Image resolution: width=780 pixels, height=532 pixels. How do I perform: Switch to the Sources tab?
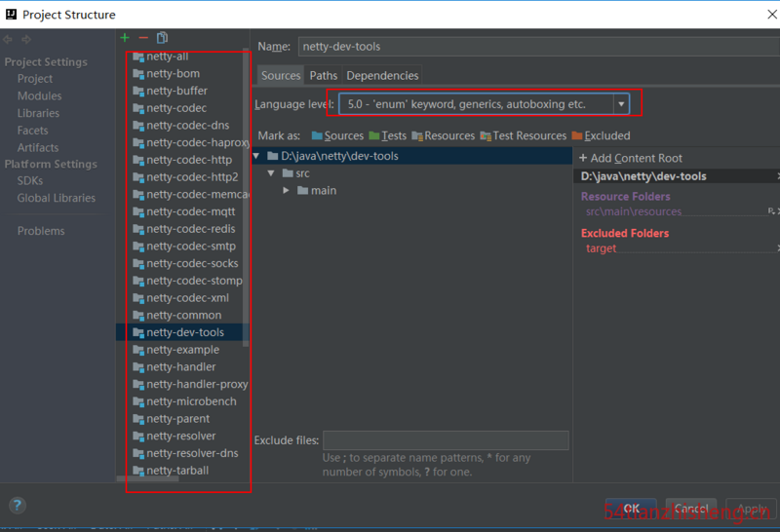(281, 76)
